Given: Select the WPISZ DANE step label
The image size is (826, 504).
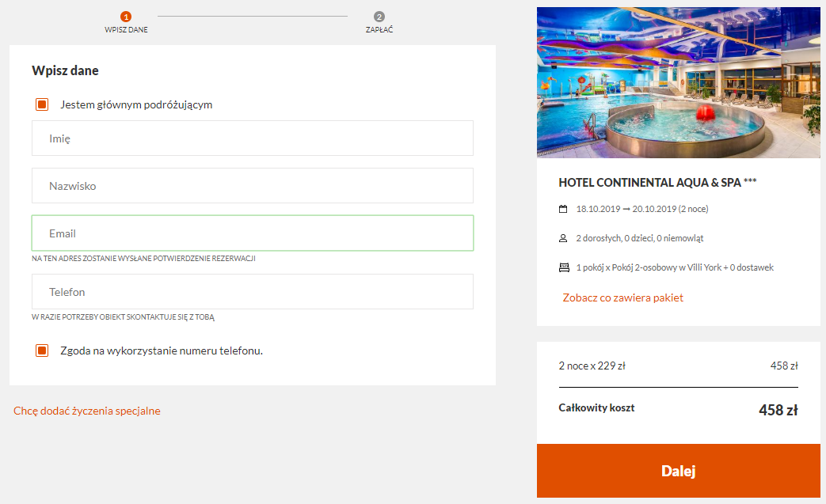Looking at the screenshot, I should (x=126, y=30).
